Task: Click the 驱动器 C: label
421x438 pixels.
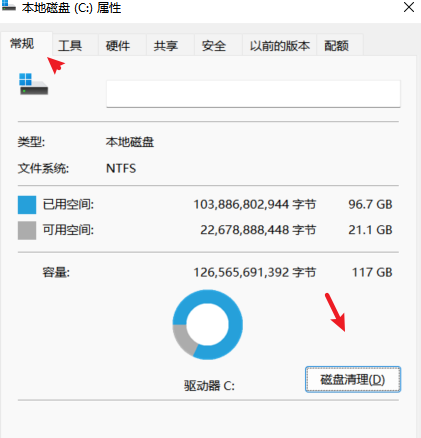Action: (x=209, y=386)
